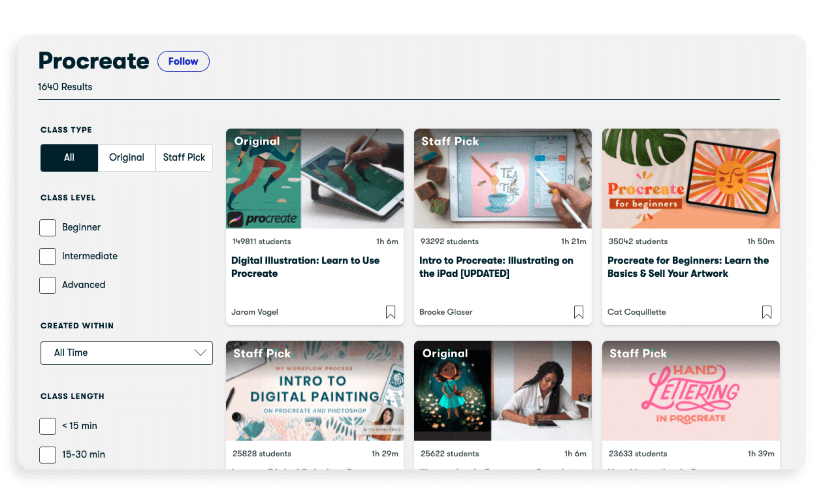Click instructor name Jarom Vogel

[254, 312]
